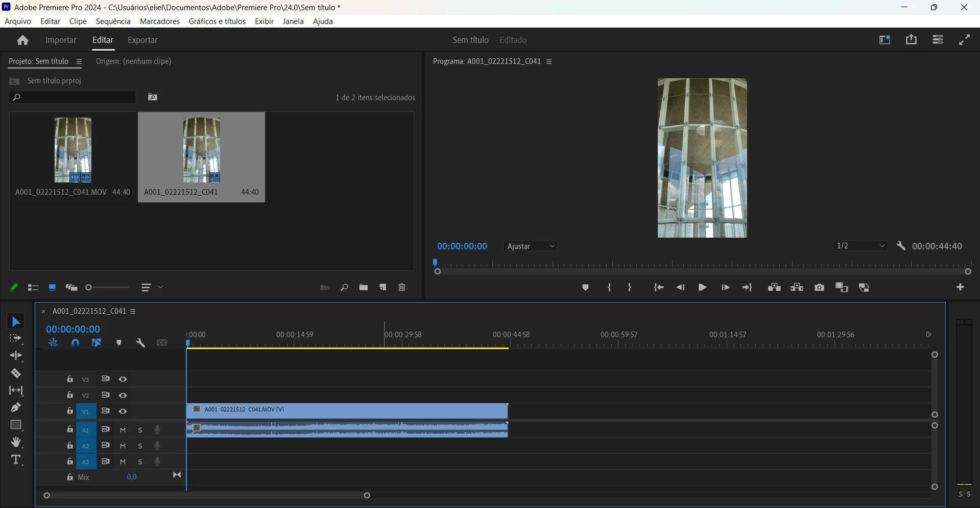Select the Slip tool

pyautogui.click(x=16, y=390)
